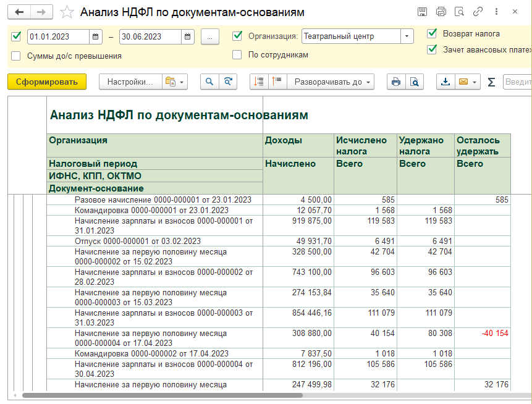Viewport: 532px width, 404px height.
Task: Send report by email envelope icon
Action: point(463,82)
